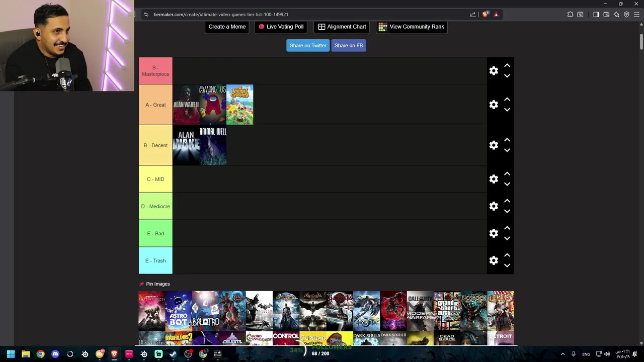Screen dimensions: 644x362
Task: Move A - Great row up
Action: 507,100
